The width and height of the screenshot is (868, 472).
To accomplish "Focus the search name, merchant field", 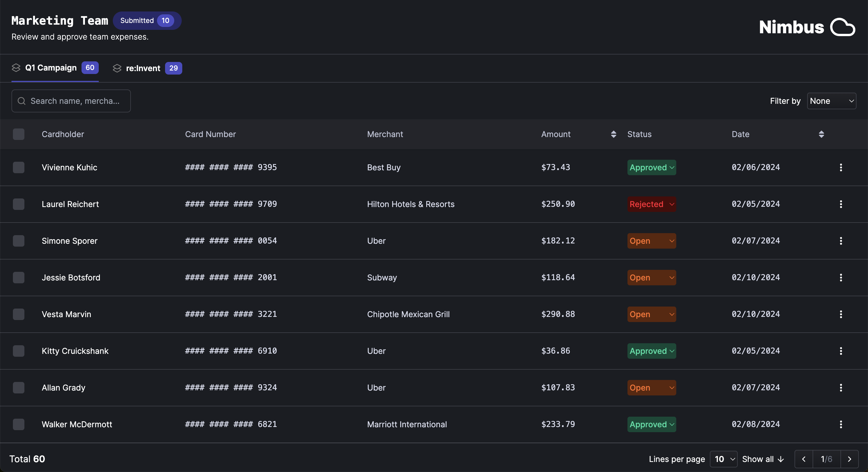I will 71,101.
